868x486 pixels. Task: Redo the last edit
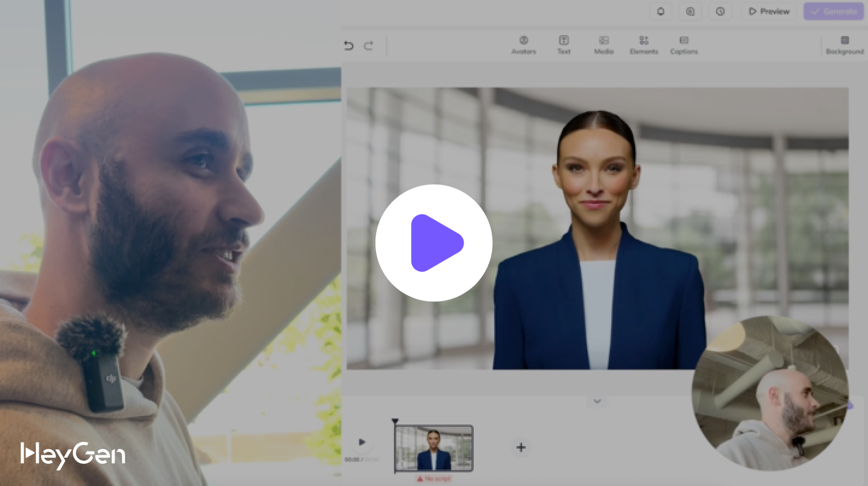pyautogui.click(x=368, y=46)
